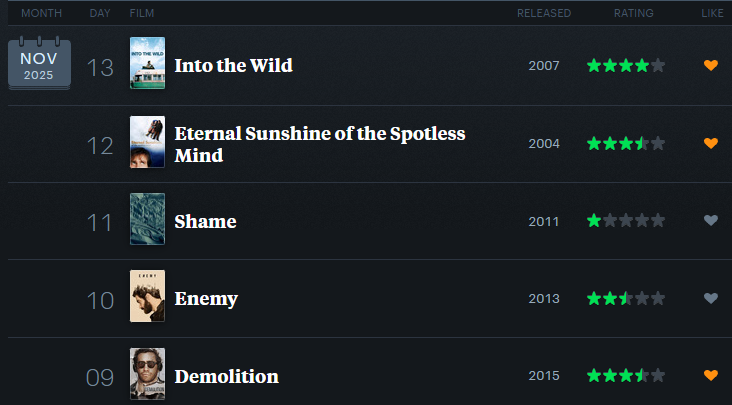Click the grey heart next to Enemy

click(x=711, y=298)
